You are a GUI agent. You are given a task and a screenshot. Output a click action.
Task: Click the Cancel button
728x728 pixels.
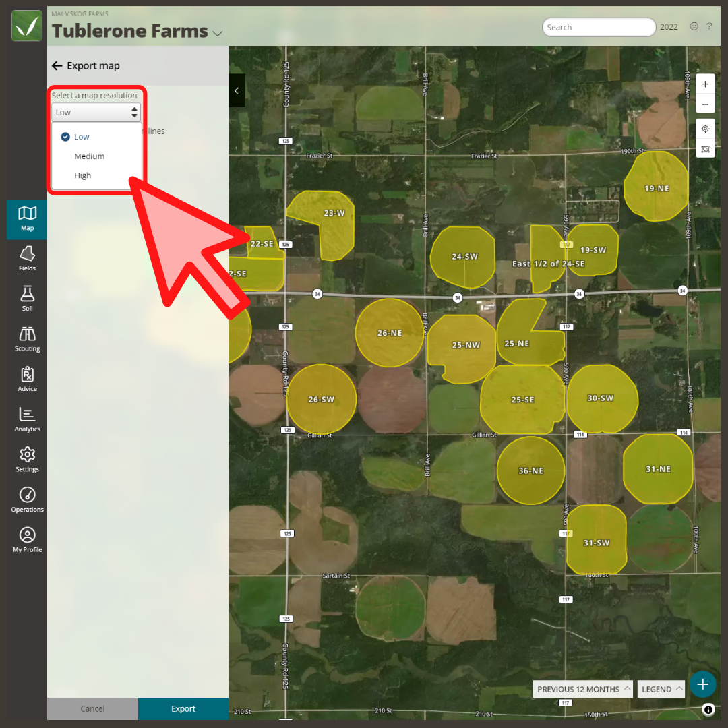[x=92, y=708]
